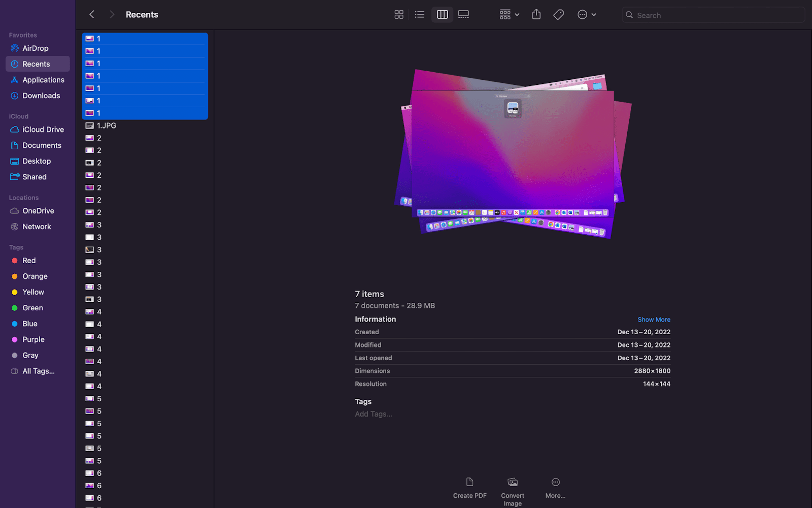Open Documents in the sidebar
Screen dimensions: 812x508
pos(38,145)
